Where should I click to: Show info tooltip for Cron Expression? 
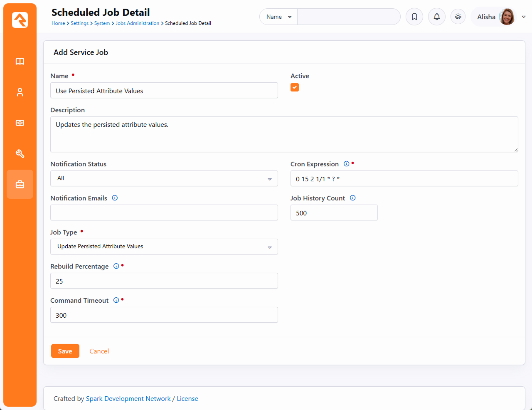point(346,164)
